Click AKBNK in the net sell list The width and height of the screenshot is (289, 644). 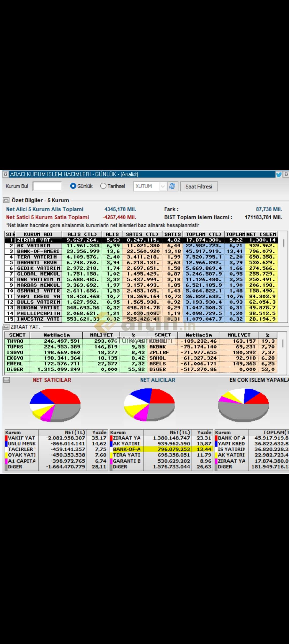(158, 347)
